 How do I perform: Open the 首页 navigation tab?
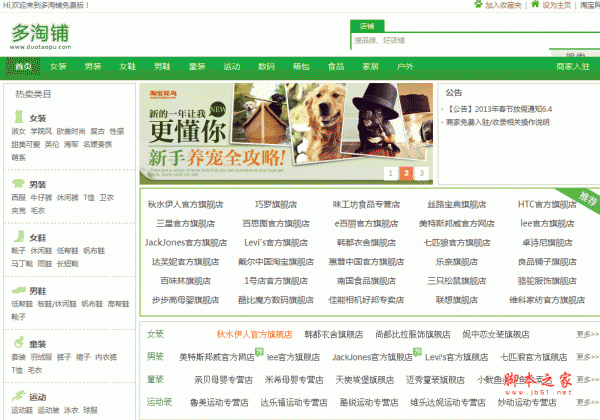pos(23,66)
